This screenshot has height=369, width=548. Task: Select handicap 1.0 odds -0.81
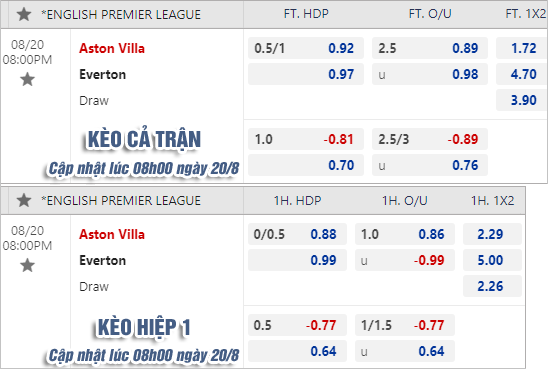click(x=306, y=139)
